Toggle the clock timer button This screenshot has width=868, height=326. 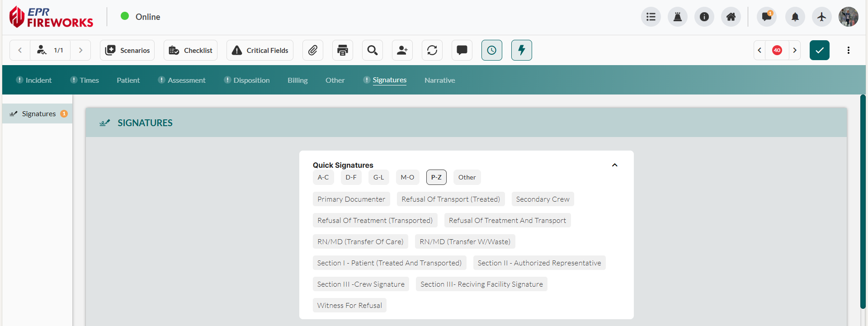[492, 50]
